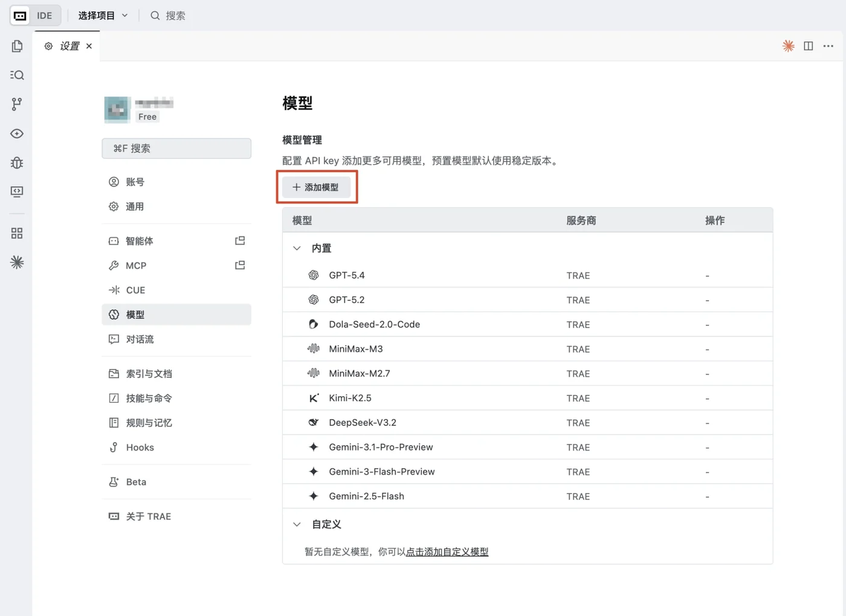Open 智能体 in a separate window icon
This screenshot has width=846, height=616.
240,240
